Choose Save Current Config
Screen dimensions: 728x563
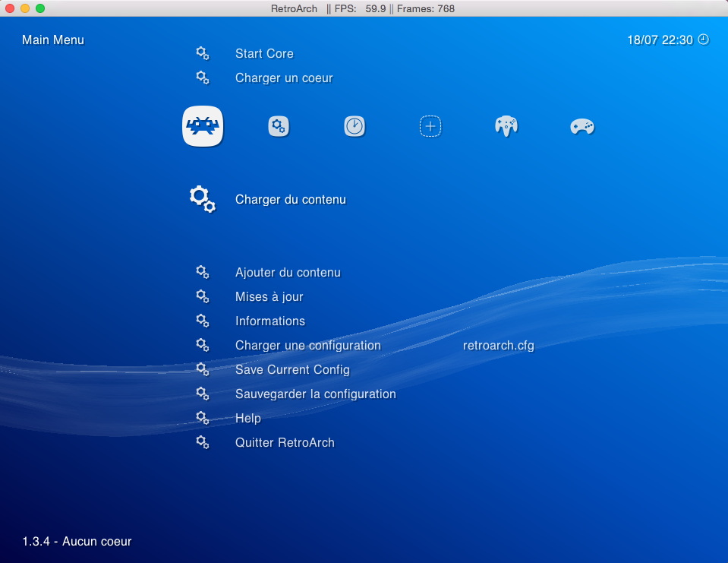click(292, 370)
